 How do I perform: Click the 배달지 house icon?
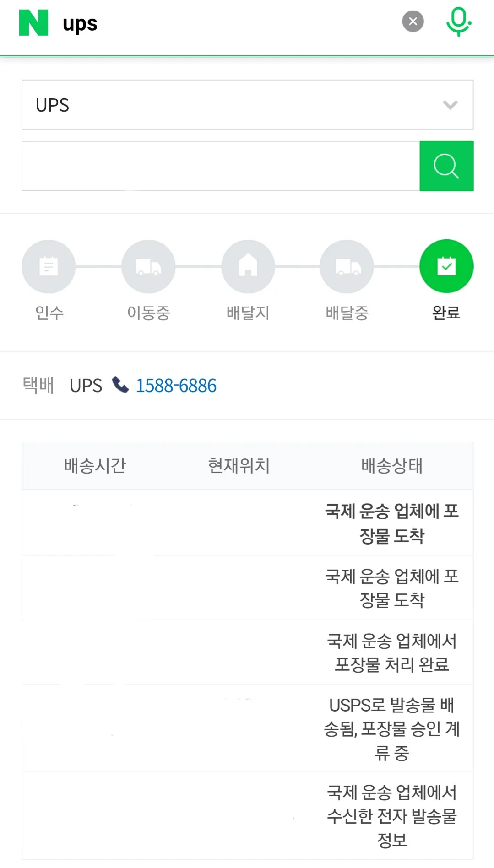[x=247, y=266]
